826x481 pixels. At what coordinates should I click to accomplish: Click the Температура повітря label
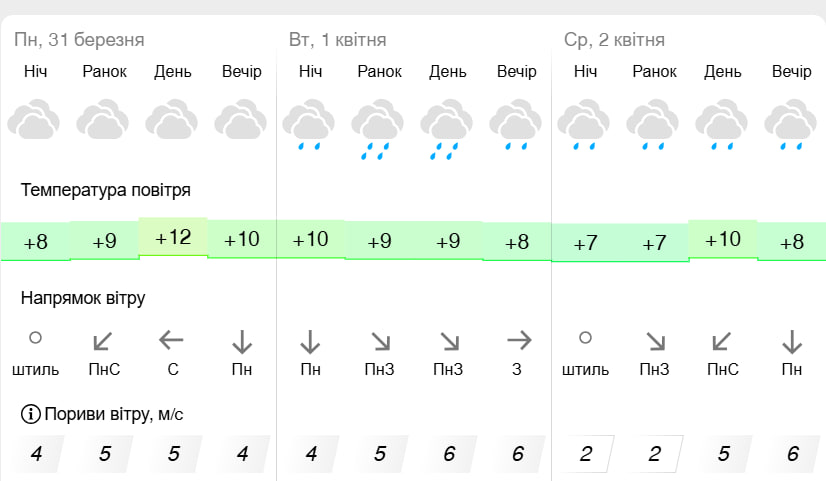click(x=105, y=190)
